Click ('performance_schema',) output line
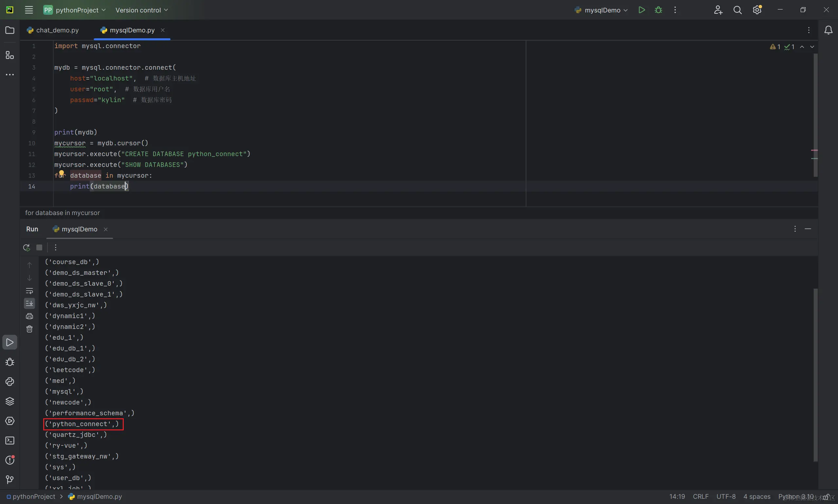The width and height of the screenshot is (838, 504). coord(90,413)
